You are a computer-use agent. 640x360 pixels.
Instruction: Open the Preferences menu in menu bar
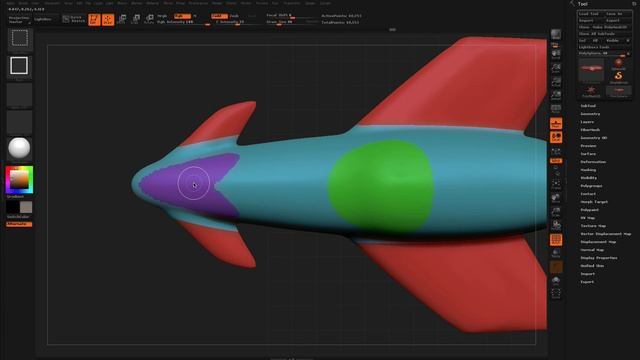click(198, 3)
